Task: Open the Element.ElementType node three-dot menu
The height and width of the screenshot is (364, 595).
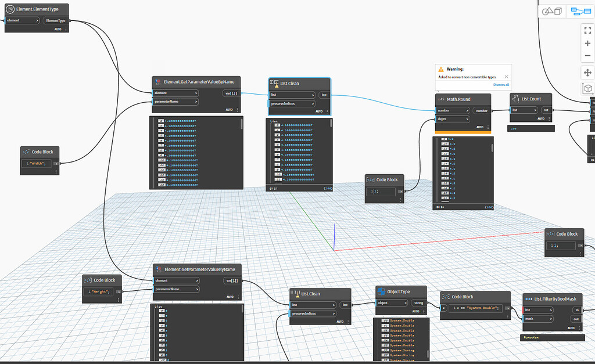Action: click(x=66, y=29)
